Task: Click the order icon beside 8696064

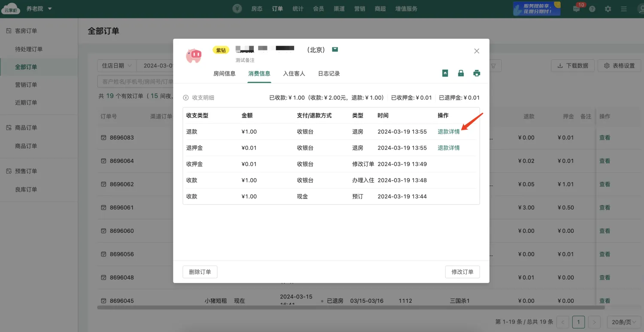Action: (103, 161)
